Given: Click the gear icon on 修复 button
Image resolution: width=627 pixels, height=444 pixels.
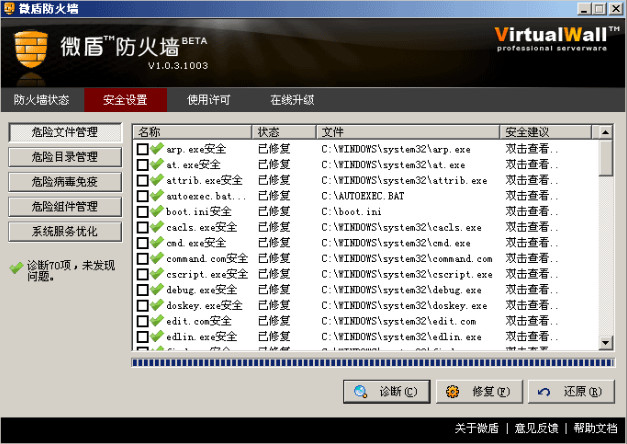Looking at the screenshot, I should tap(454, 392).
